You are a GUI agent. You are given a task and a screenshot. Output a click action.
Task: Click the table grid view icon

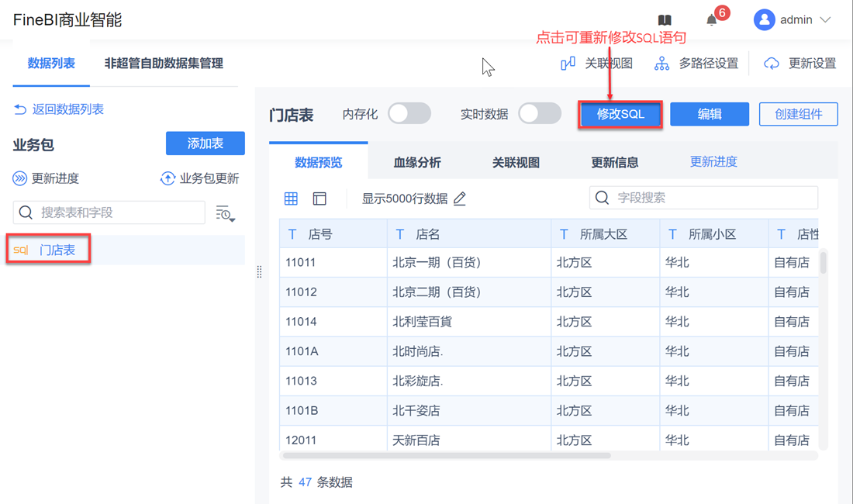tap(292, 198)
